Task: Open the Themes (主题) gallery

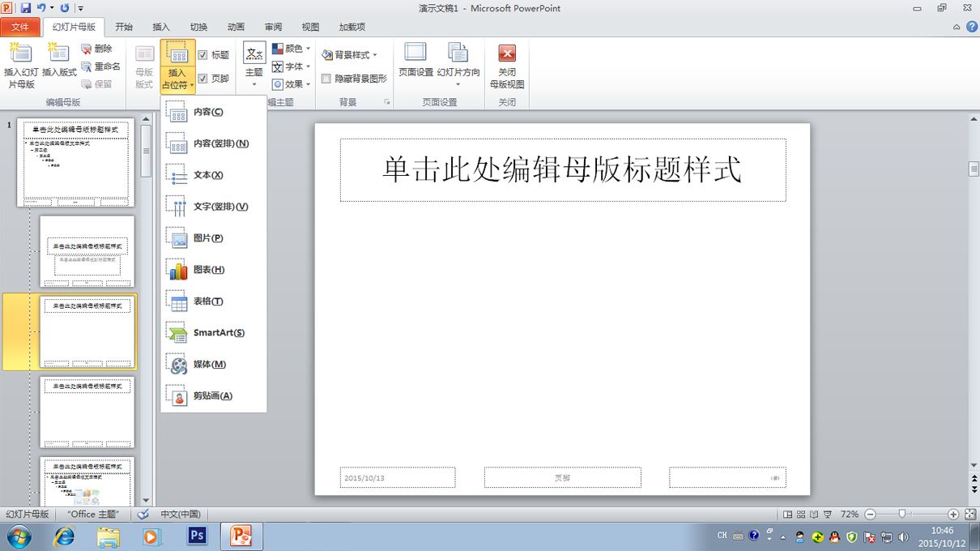Action: pos(254,66)
